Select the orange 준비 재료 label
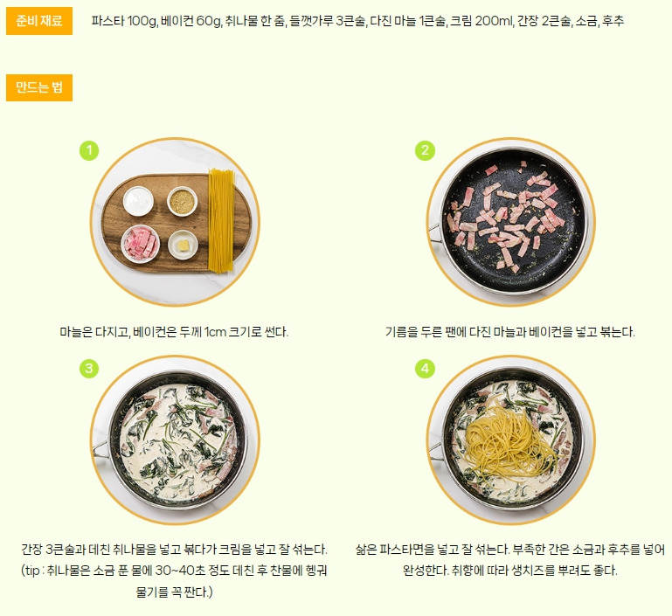The width and height of the screenshot is (672, 616). (x=39, y=21)
